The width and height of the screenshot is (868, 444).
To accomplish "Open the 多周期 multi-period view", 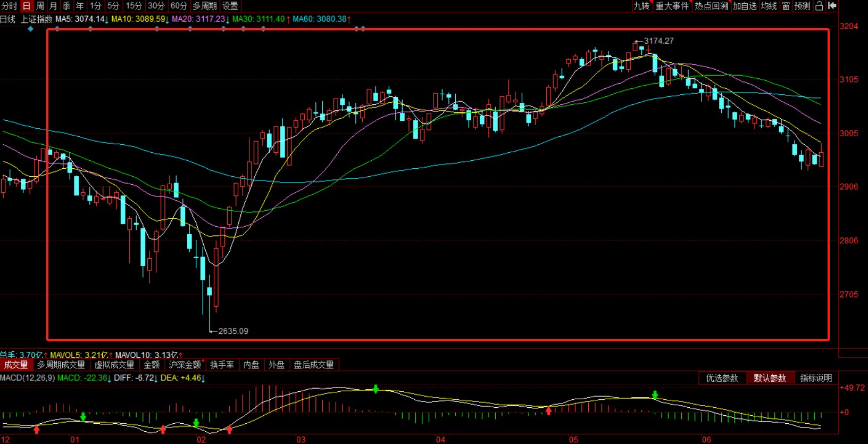I will coord(205,6).
